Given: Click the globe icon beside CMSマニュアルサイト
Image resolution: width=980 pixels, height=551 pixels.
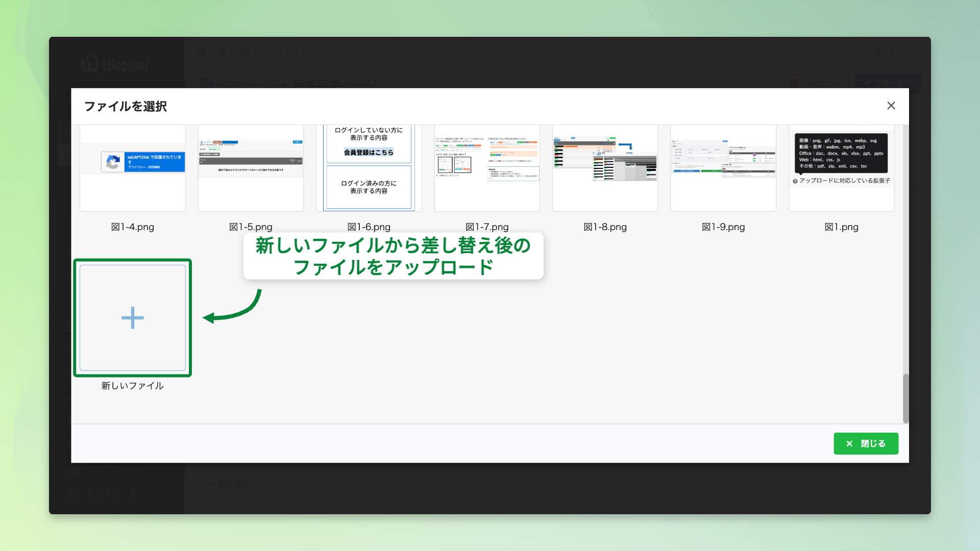Looking at the screenshot, I should point(223,51).
